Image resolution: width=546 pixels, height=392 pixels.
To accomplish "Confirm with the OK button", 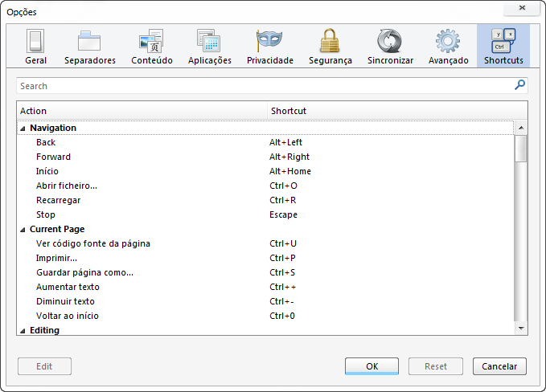I will pos(372,366).
